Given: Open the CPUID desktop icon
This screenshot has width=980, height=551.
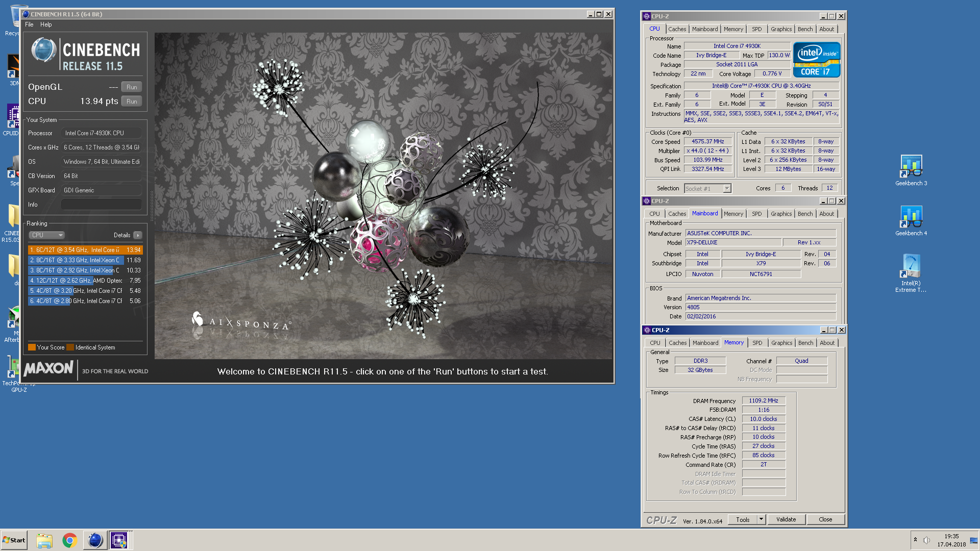Looking at the screenshot, I should point(13,120).
